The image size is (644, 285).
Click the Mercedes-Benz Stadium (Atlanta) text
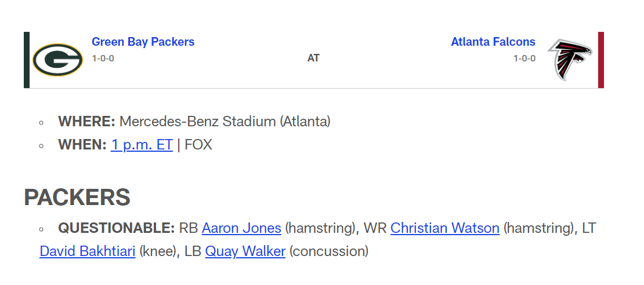(x=225, y=122)
